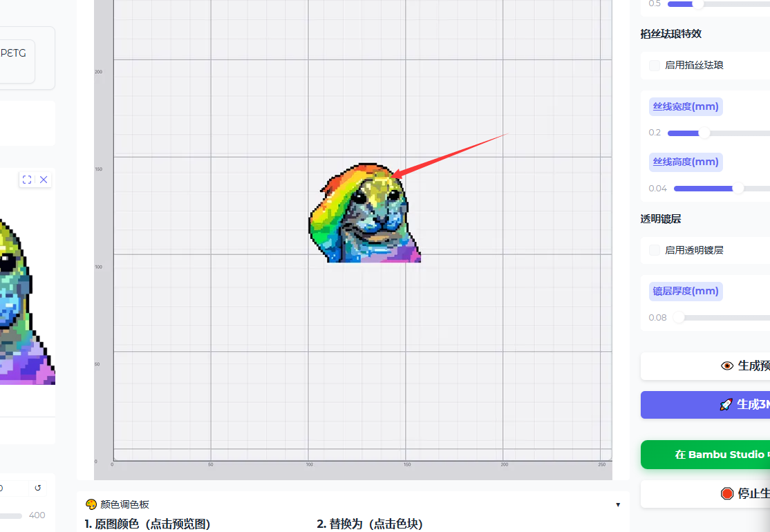Move the top slider handle near 0.5

click(x=698, y=4)
